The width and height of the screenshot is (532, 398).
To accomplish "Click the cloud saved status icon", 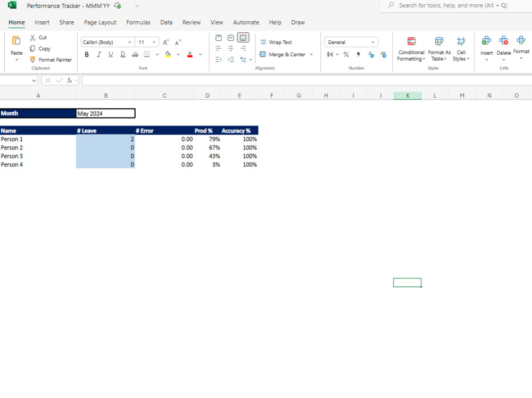I will (x=118, y=5).
